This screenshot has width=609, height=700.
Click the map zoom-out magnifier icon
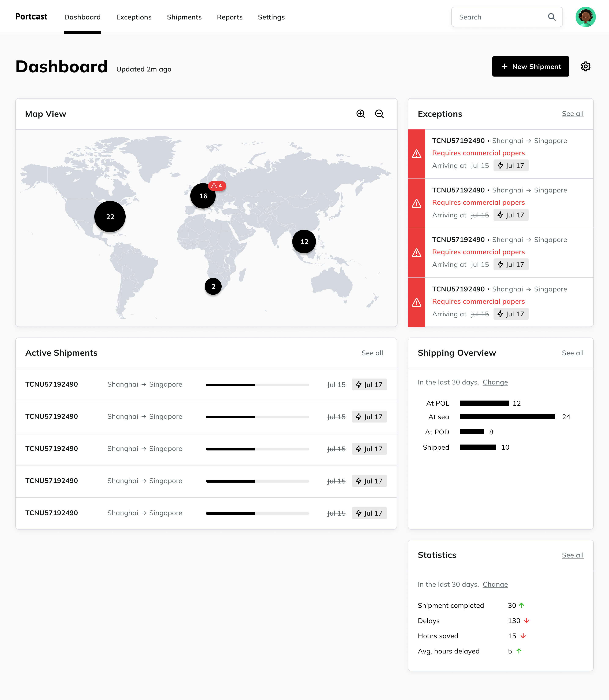pyautogui.click(x=379, y=114)
